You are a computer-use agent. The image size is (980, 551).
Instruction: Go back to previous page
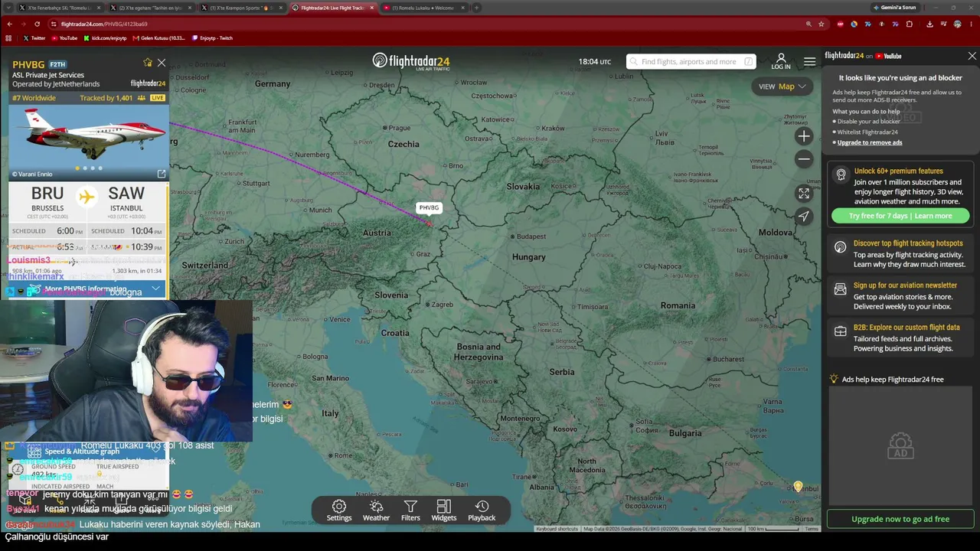tap(9, 24)
